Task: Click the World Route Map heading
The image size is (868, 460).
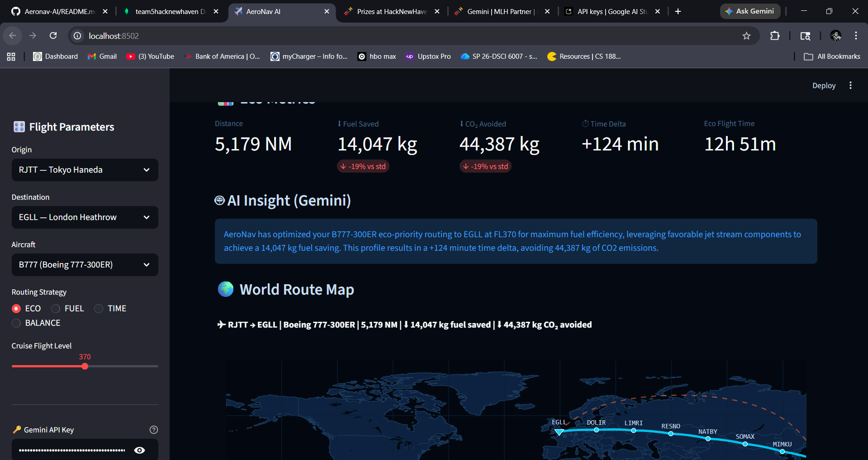Action: pyautogui.click(x=297, y=289)
